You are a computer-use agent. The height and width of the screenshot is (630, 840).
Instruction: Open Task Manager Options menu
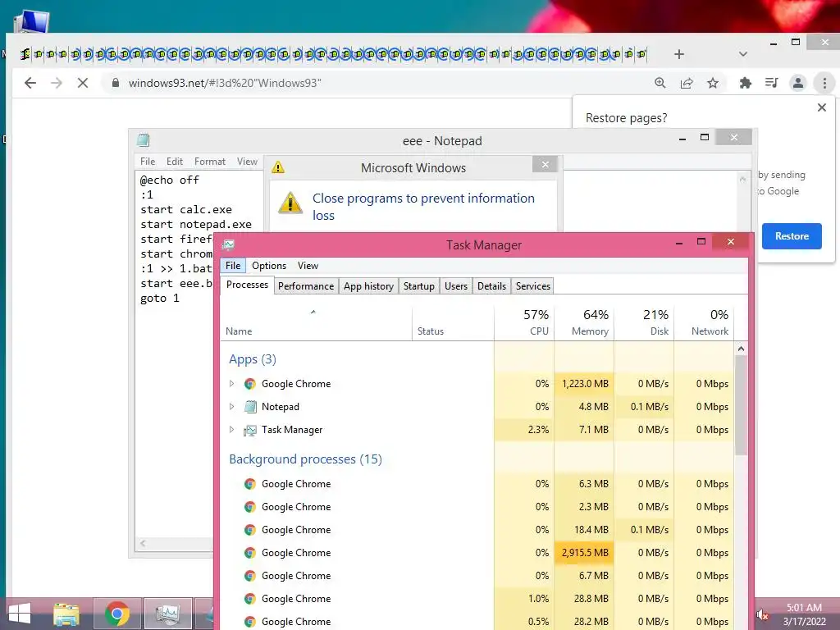(269, 266)
